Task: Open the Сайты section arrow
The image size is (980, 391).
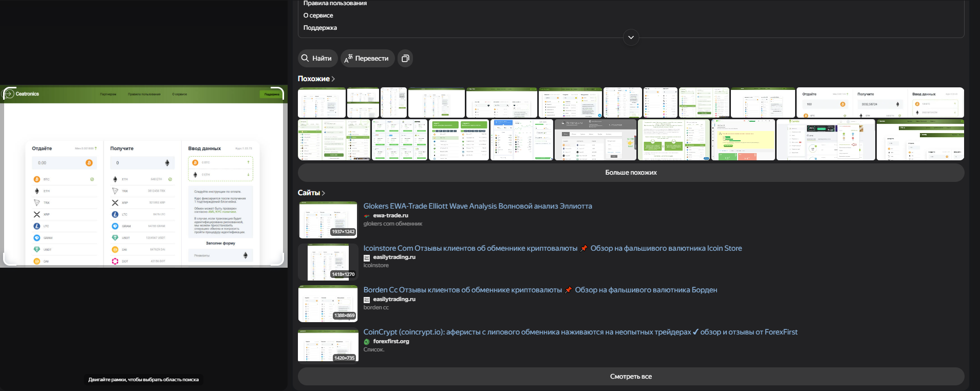Action: 323,193
